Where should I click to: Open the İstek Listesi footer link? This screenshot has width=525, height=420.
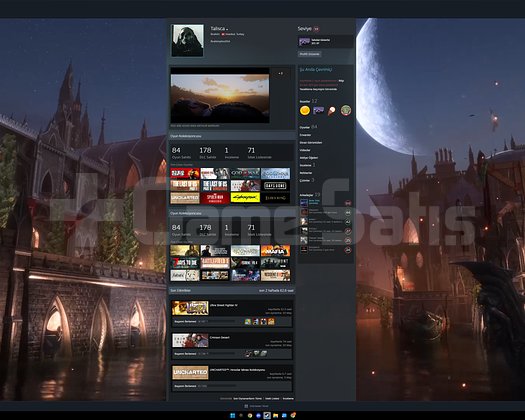272,399
